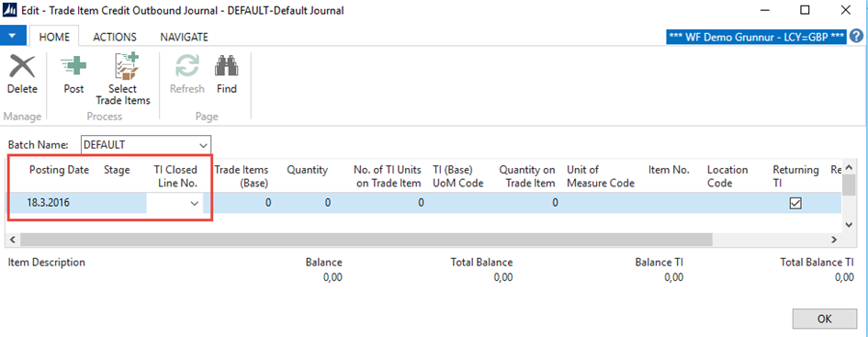
Task: Select the HOME tab
Action: [54, 37]
